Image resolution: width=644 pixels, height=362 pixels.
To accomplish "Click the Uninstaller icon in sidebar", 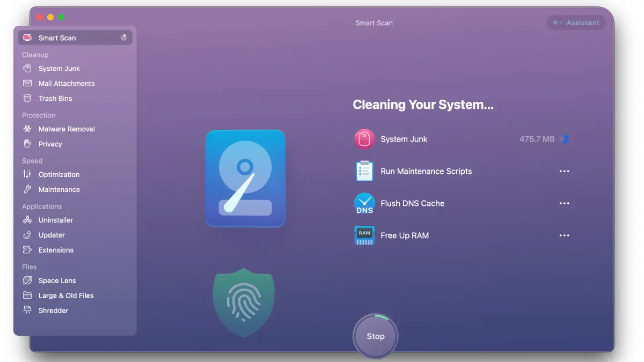I will [x=27, y=220].
